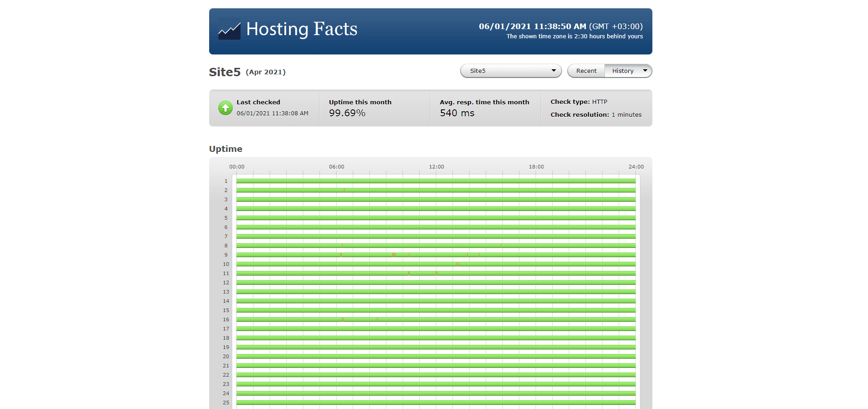This screenshot has height=409, width=868.
Task: Click the day 11 uptime bar
Action: pos(436,273)
